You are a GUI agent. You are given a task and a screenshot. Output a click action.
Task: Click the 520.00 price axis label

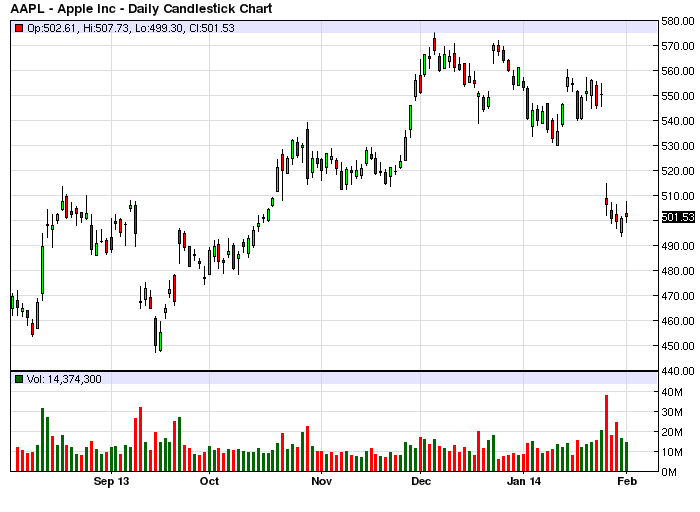[678, 171]
